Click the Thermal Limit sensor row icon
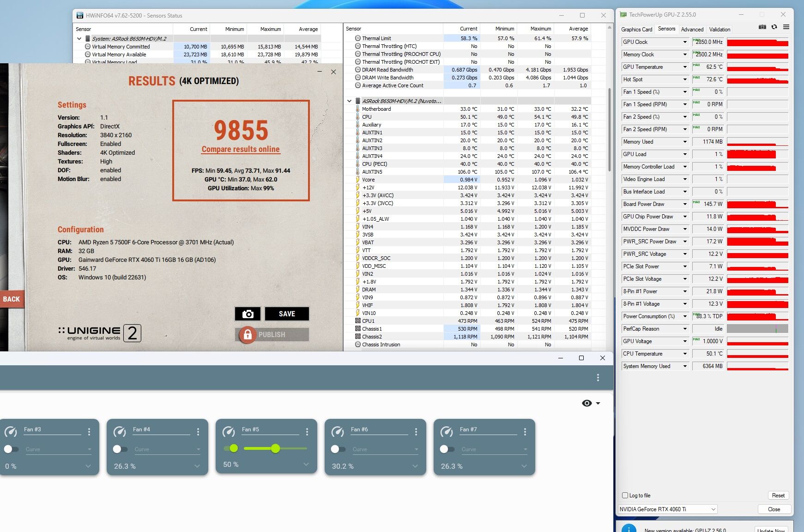Viewport: 804px width, 532px height. point(358,38)
